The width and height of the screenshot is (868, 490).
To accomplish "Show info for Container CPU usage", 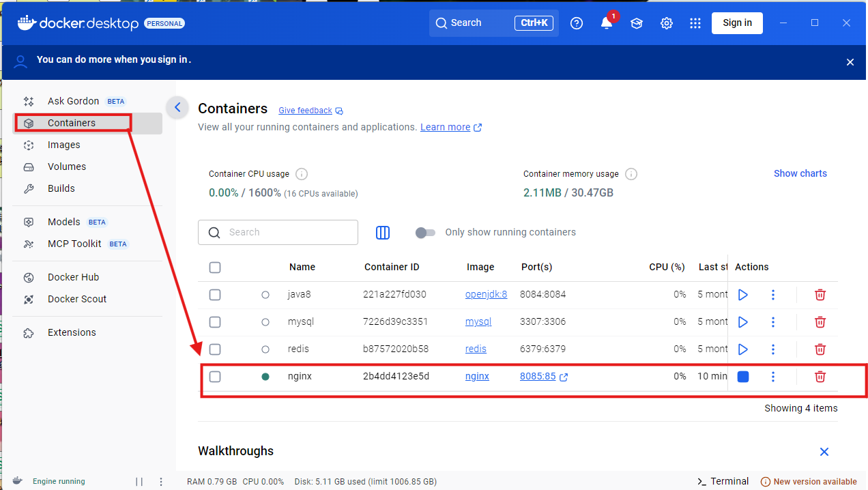I will [x=302, y=174].
